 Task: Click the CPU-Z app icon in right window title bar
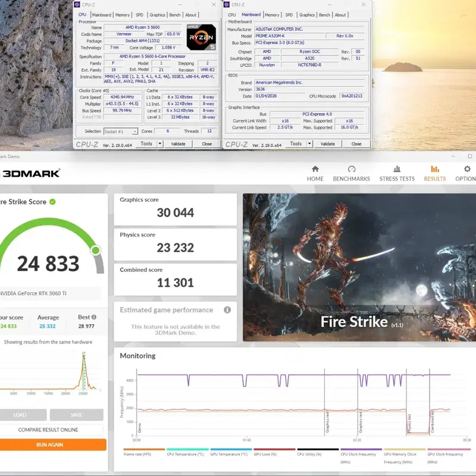point(227,4)
